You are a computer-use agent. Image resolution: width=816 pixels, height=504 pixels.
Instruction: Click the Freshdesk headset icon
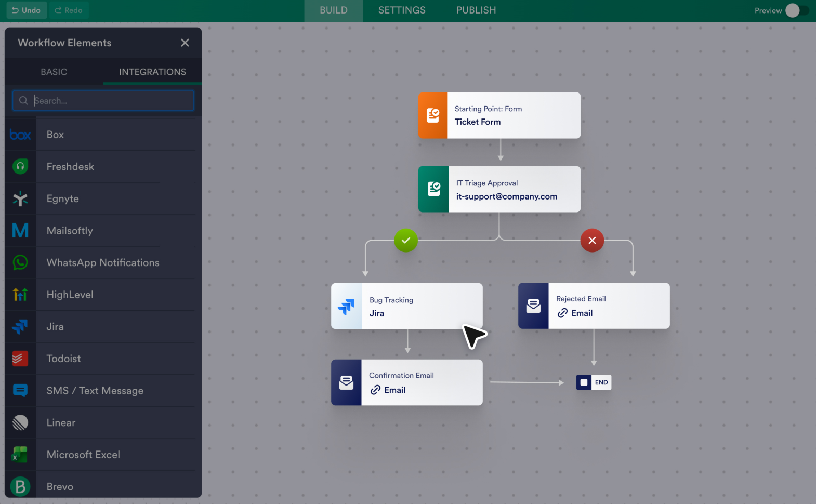pos(20,167)
